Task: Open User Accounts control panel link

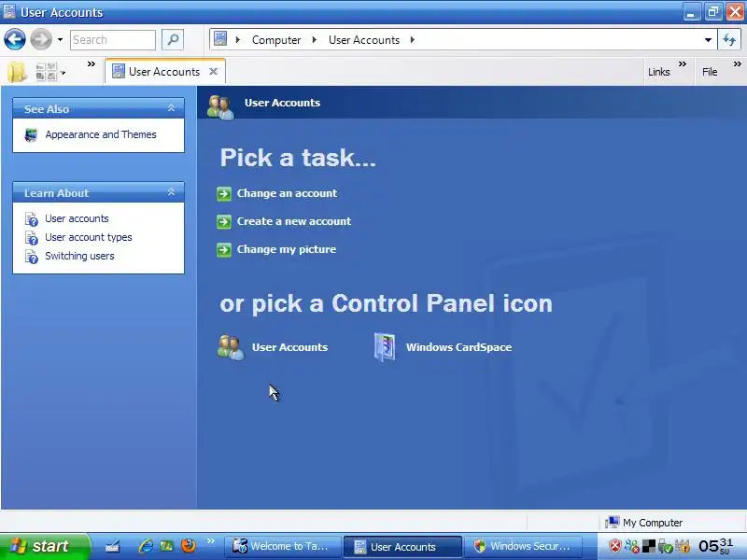Action: coord(289,347)
